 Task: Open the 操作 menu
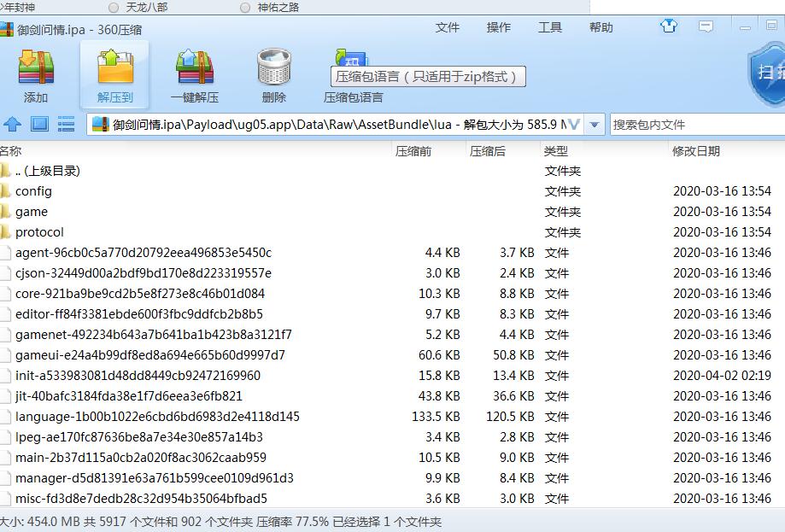[x=499, y=27]
